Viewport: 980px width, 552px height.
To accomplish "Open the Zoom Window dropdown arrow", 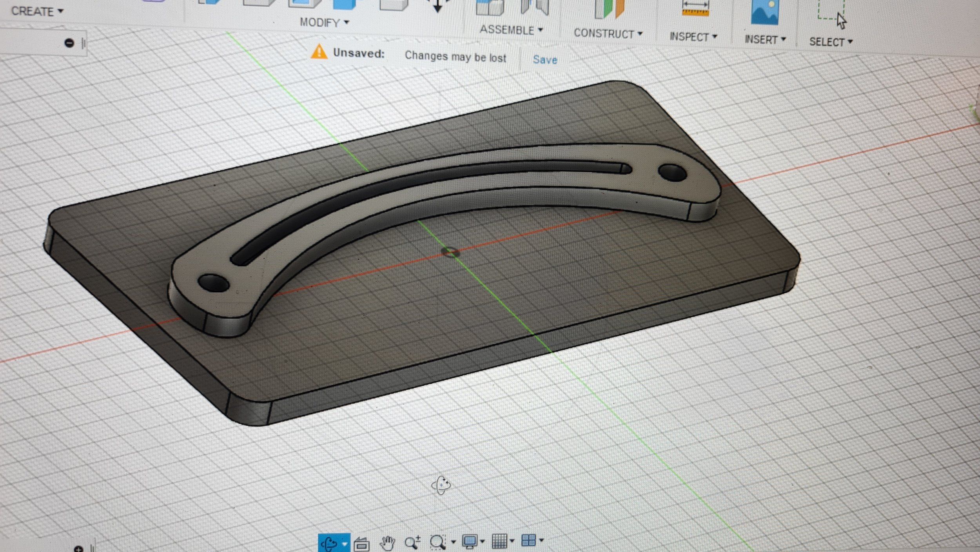I will click(x=453, y=542).
